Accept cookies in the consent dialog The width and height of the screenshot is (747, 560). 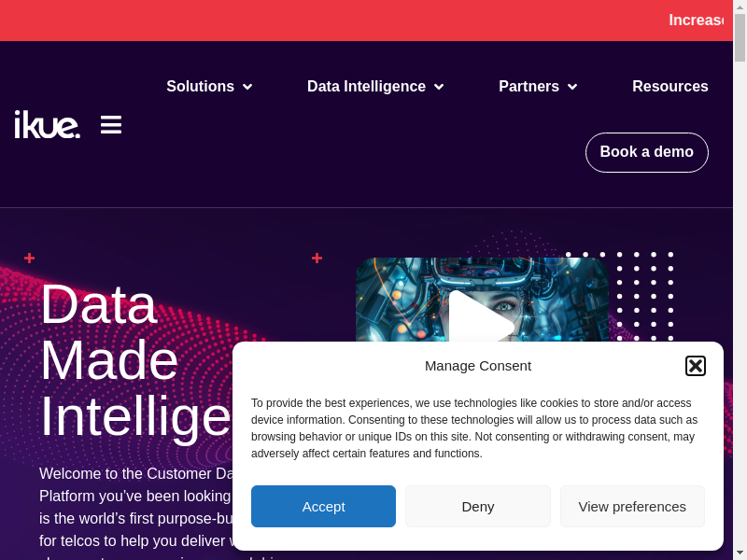pos(323,506)
